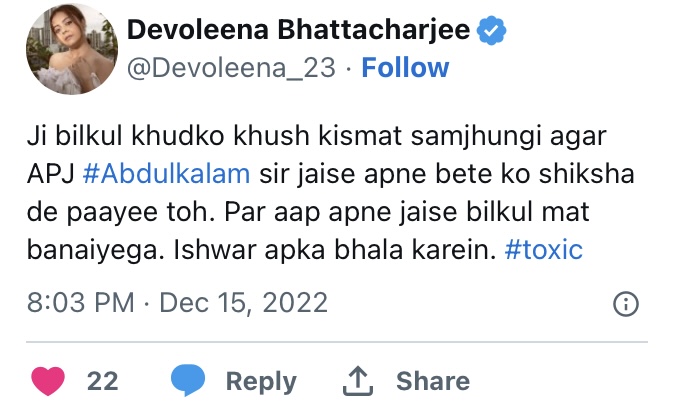Screen dimensions: 673x416
Task: Like the tweet with the heart icon
Action: (50, 381)
